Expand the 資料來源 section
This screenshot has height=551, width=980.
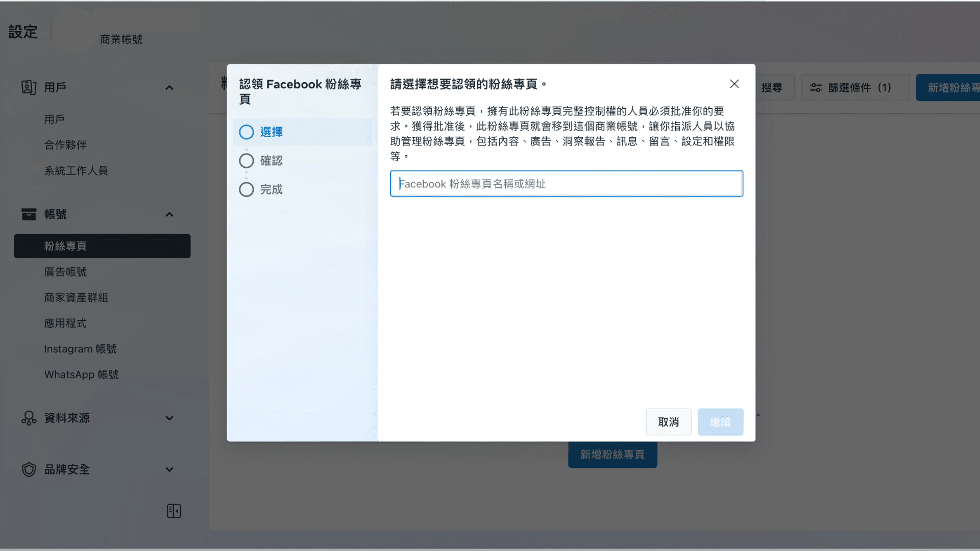point(169,418)
